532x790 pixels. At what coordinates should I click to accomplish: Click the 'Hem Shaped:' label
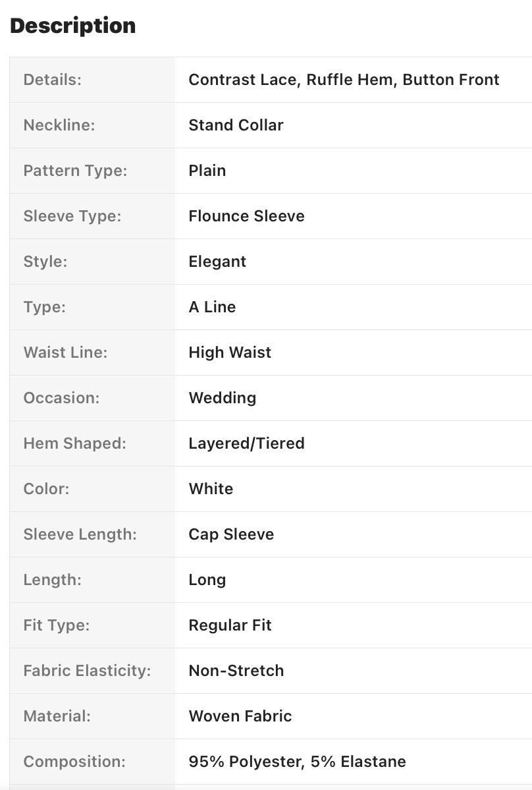pyautogui.click(x=74, y=443)
